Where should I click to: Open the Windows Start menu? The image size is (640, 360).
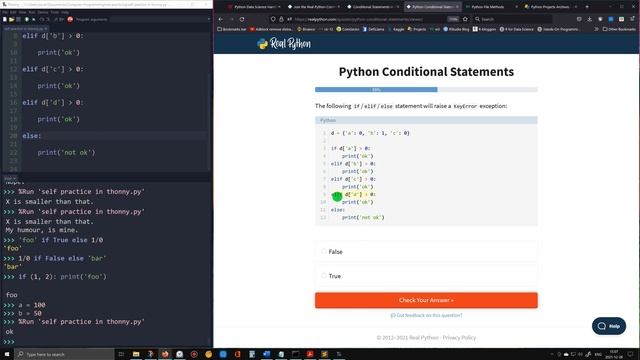[x=7, y=354]
